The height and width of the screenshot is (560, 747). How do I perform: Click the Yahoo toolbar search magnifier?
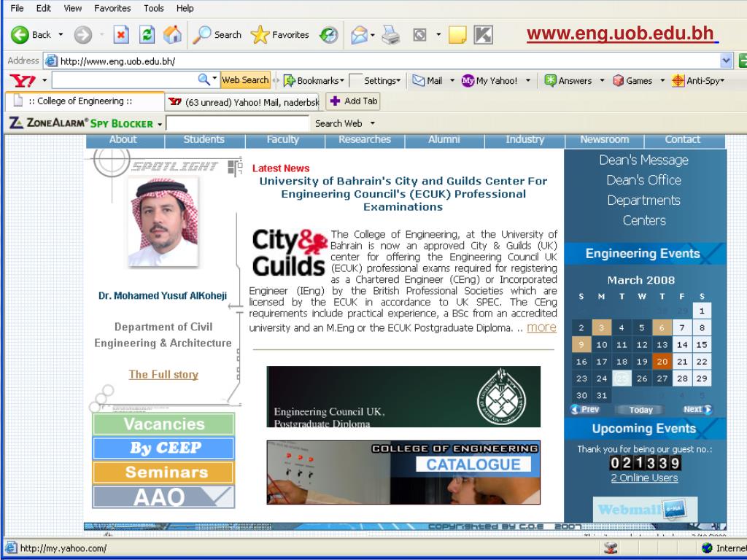(204, 79)
